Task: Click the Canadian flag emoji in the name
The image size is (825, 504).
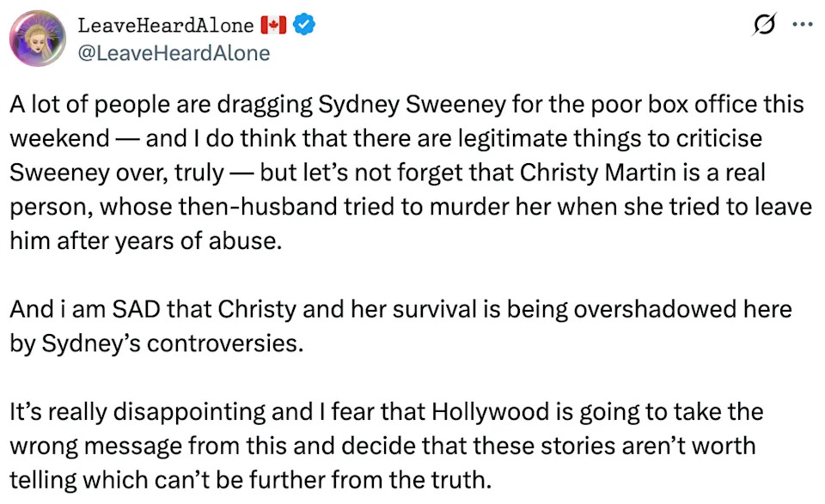Action: (x=273, y=25)
